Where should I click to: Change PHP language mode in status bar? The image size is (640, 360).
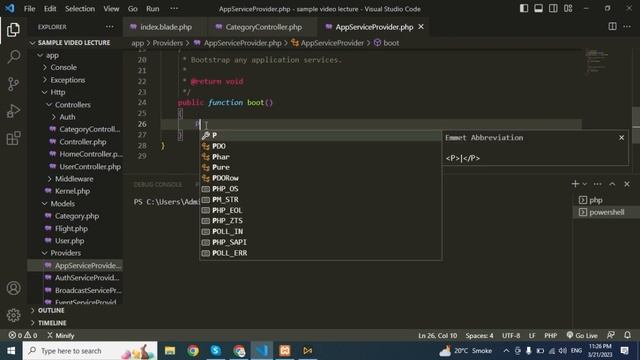pos(550,336)
